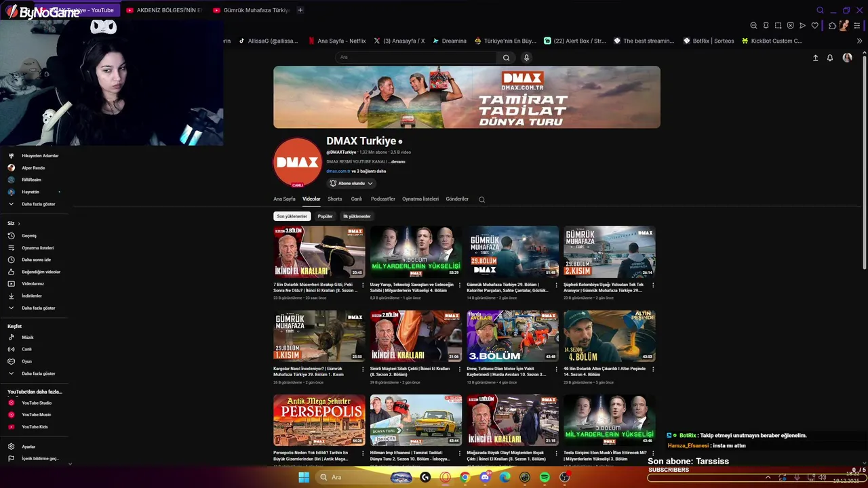Switch to the Gönderiler channel tab
The width and height of the screenshot is (868, 488).
tap(457, 199)
